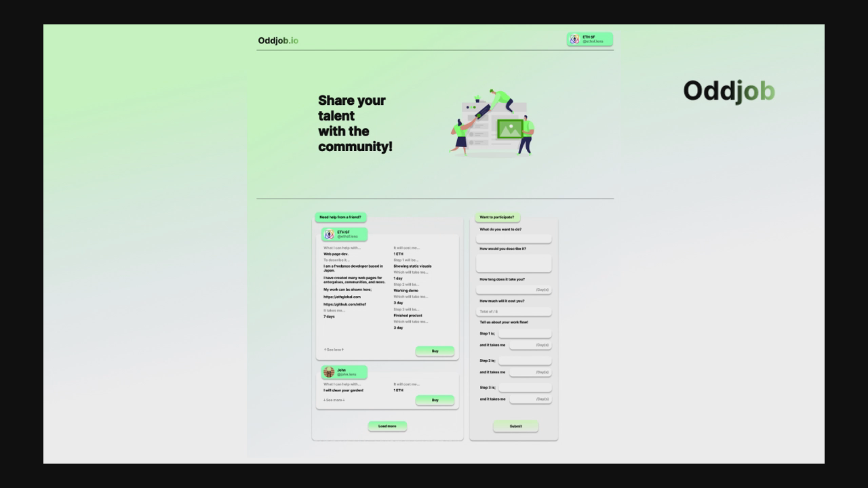Click John's avatar on listing card
The width and height of the screenshot is (868, 488).
click(x=329, y=372)
